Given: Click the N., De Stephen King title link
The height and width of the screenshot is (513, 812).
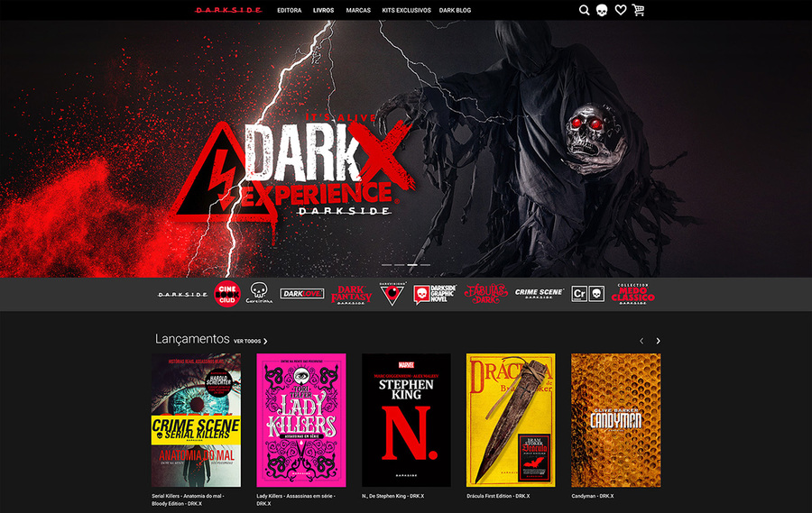Looking at the screenshot, I should tap(393, 496).
